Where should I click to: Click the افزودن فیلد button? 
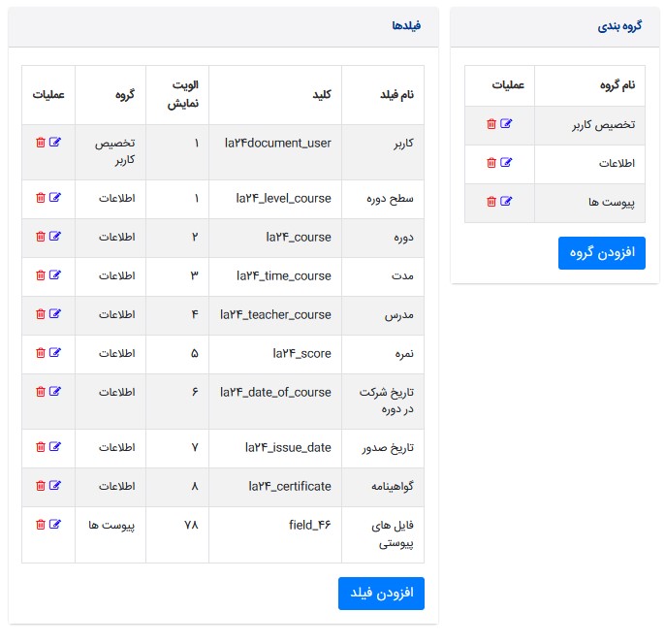381,594
